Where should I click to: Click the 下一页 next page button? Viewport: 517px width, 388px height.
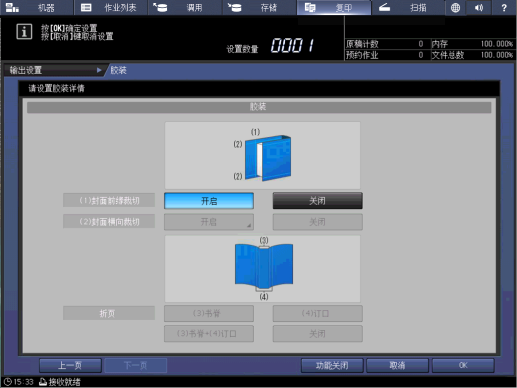[136, 365]
